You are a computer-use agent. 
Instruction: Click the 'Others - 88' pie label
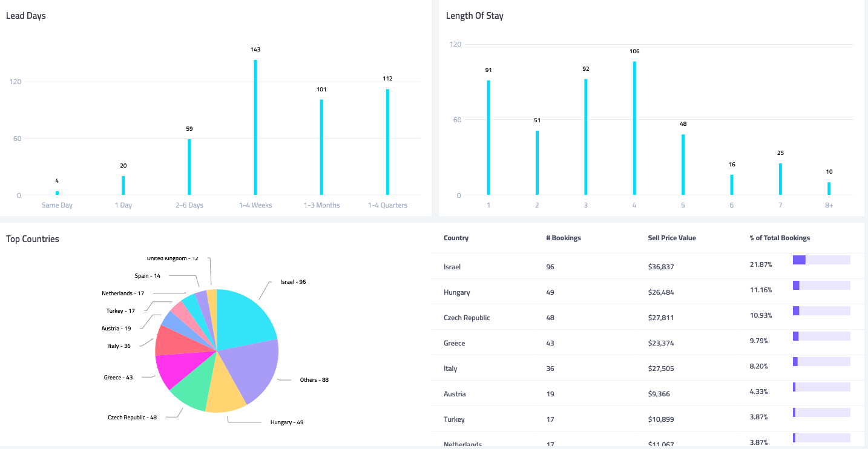tap(314, 380)
